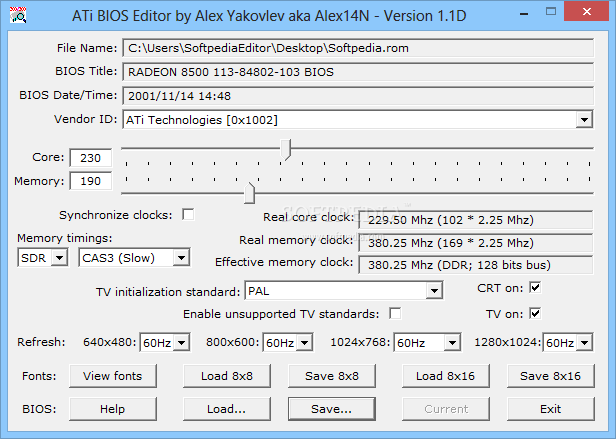Uncheck the CRT on checkbox

click(x=535, y=288)
